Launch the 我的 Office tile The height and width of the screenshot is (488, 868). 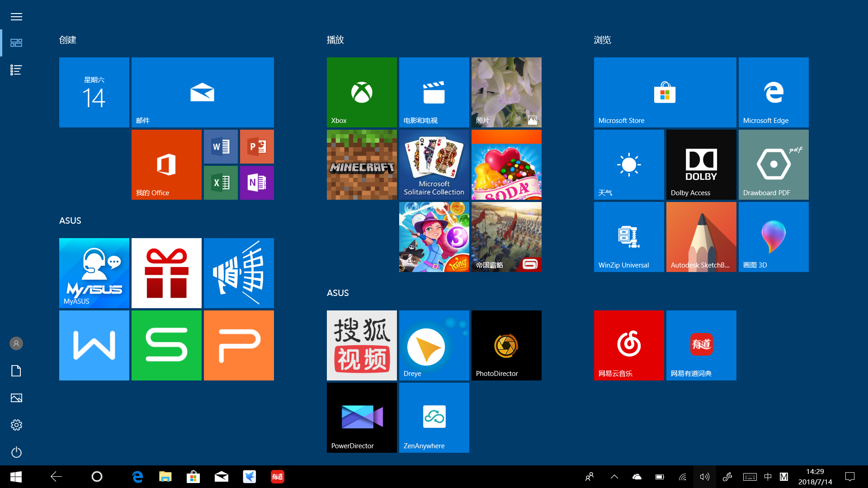(x=166, y=164)
